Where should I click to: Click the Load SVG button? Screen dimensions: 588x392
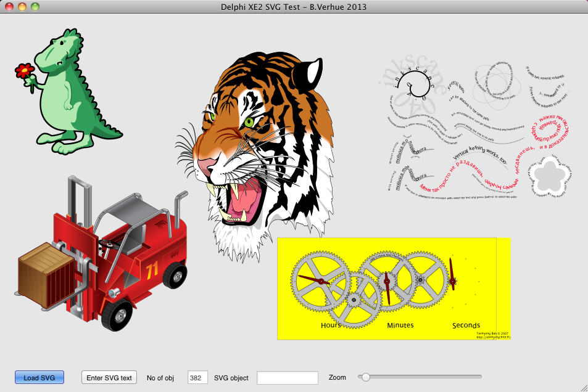pyautogui.click(x=39, y=377)
